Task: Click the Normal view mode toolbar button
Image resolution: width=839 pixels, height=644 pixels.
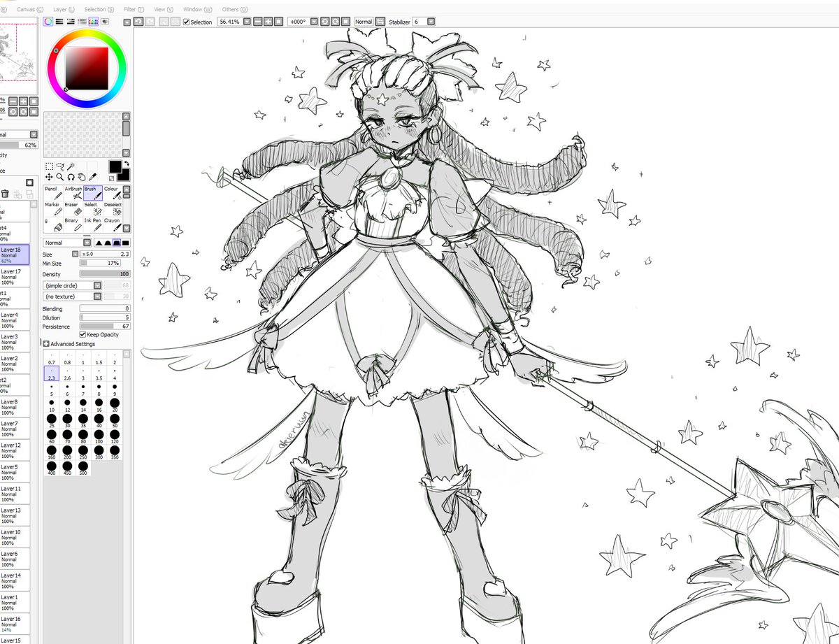Action: point(364,22)
